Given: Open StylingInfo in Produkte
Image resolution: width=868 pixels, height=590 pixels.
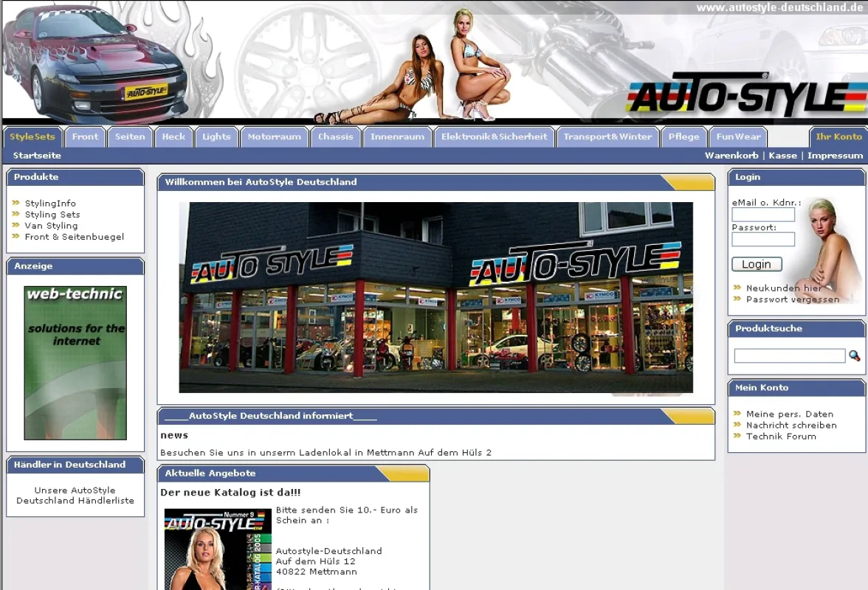Looking at the screenshot, I should [50, 204].
